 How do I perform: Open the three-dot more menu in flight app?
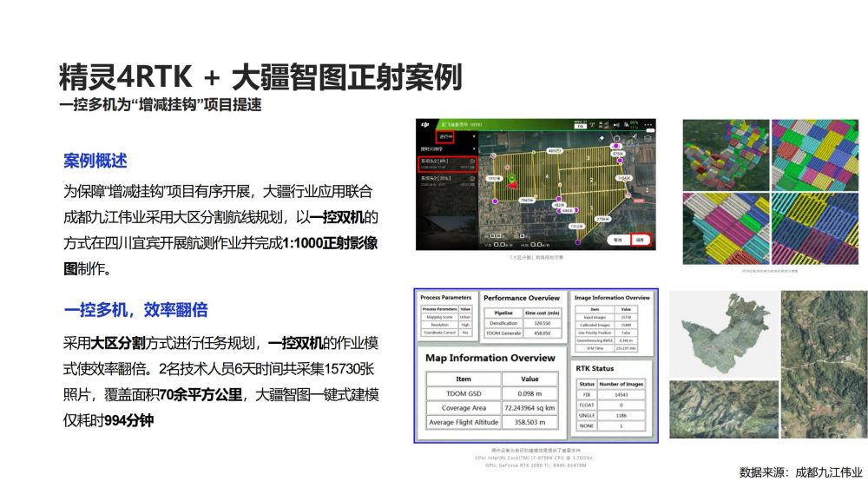point(648,125)
